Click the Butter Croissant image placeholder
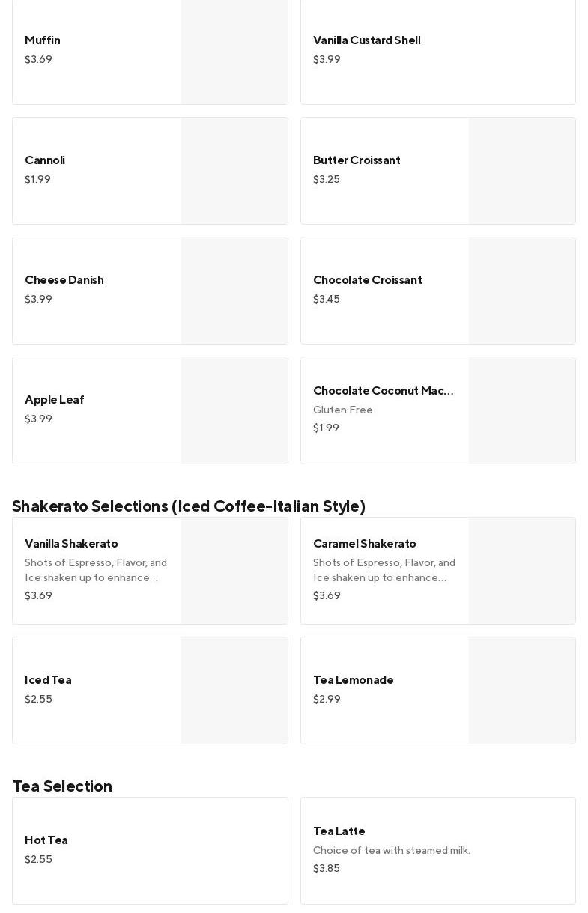This screenshot has height=913, width=588. tap(522, 171)
